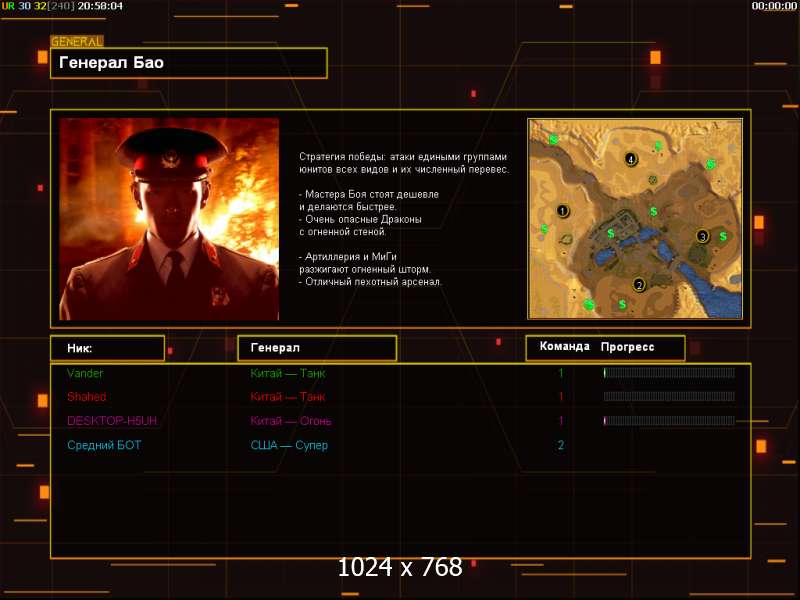
Task: Click the DESKTOP-H5UH player name
Action: (x=111, y=421)
